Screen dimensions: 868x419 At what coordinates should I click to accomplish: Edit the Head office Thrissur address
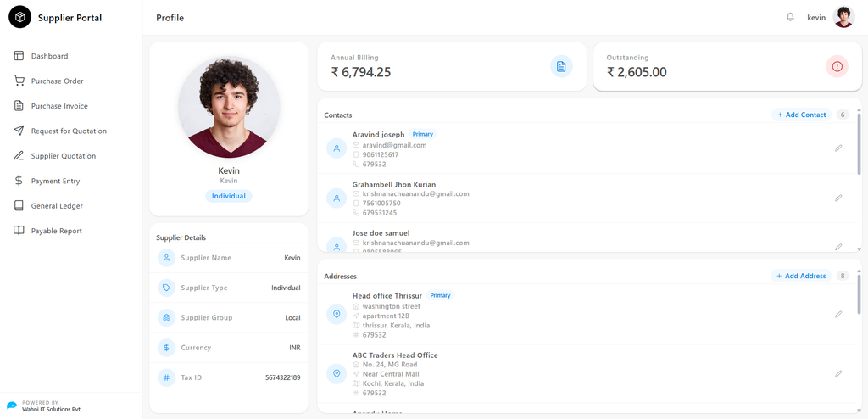tap(838, 314)
